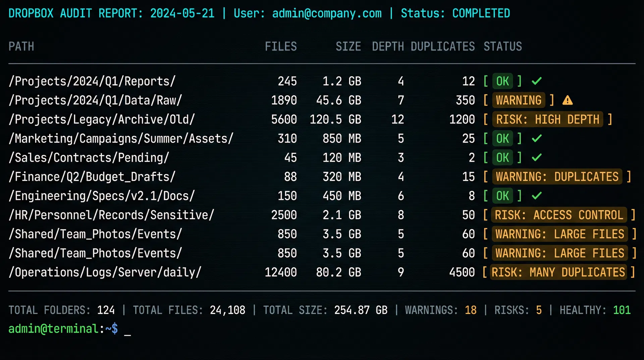This screenshot has width=644, height=360.
Task: Select the checkmark next to Pending contracts
Action: [536, 157]
